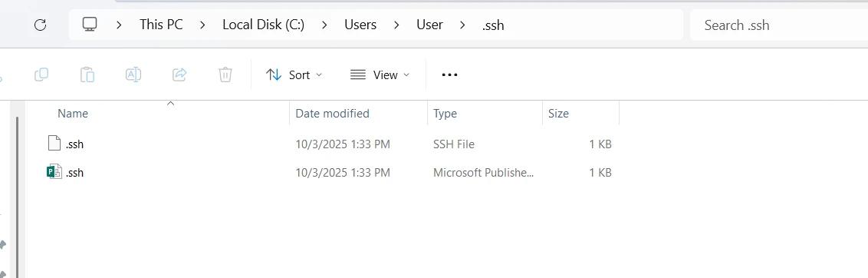The height and width of the screenshot is (278, 868).
Task: Navigate to Users breadcrumb
Action: click(x=360, y=25)
